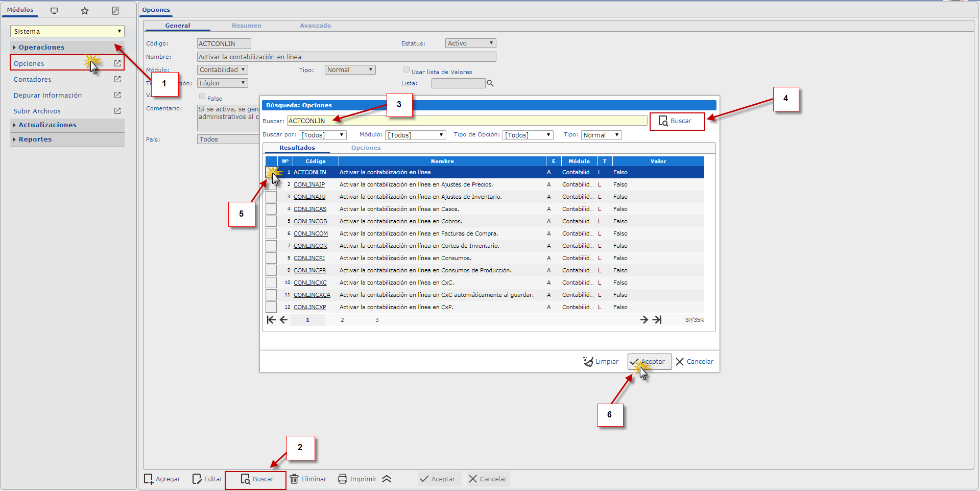Open the Sistema module dropdown
This screenshot has width=980, height=491.
pyautogui.click(x=67, y=31)
